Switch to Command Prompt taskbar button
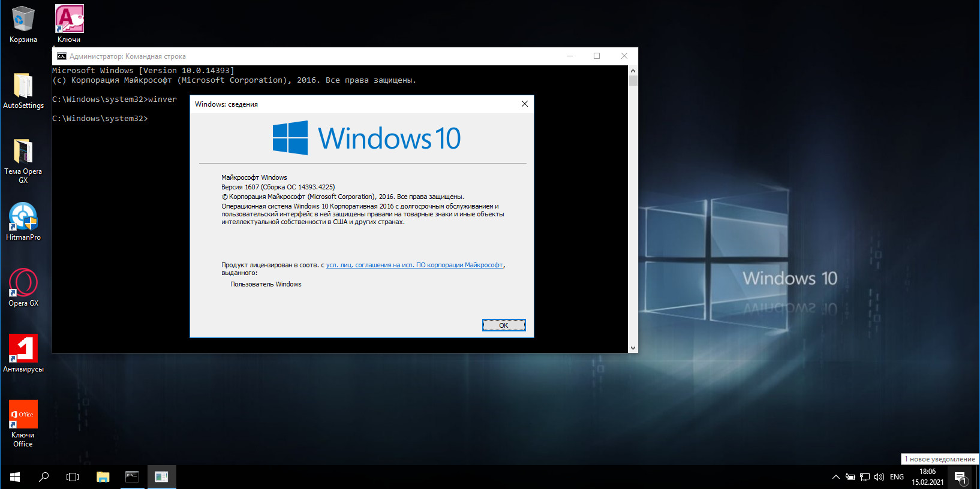 pos(132,477)
